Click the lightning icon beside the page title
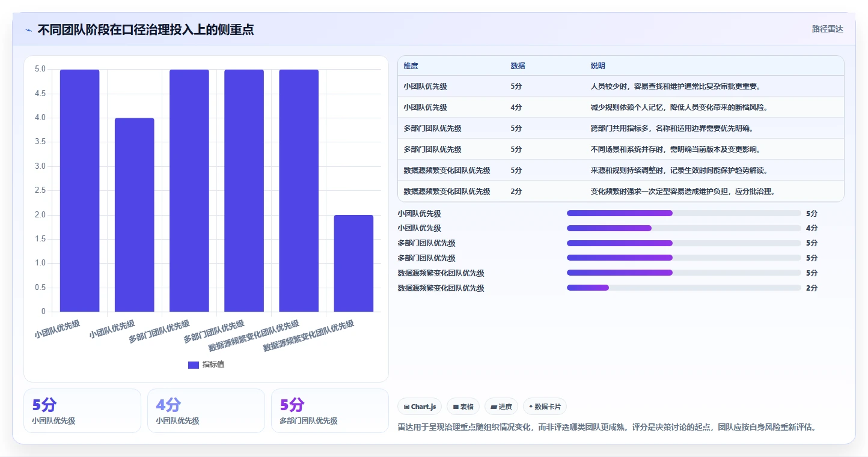Viewport: 868px width, 457px height. coord(28,30)
